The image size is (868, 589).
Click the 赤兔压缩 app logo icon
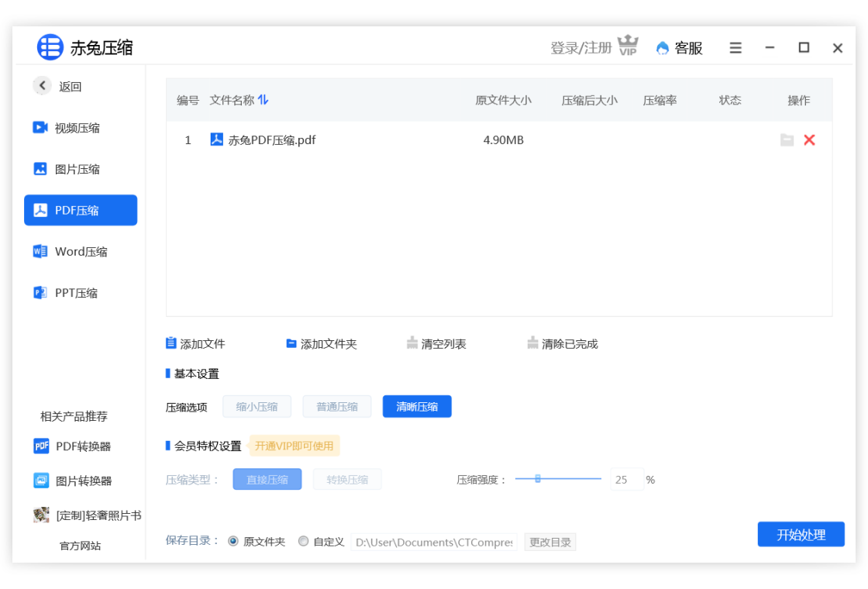pyautogui.click(x=50, y=47)
